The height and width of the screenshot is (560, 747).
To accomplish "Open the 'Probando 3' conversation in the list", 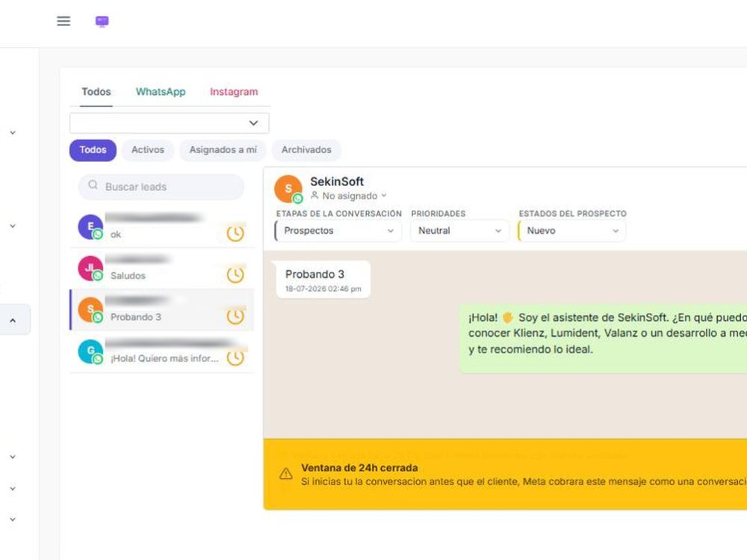I will [x=162, y=310].
